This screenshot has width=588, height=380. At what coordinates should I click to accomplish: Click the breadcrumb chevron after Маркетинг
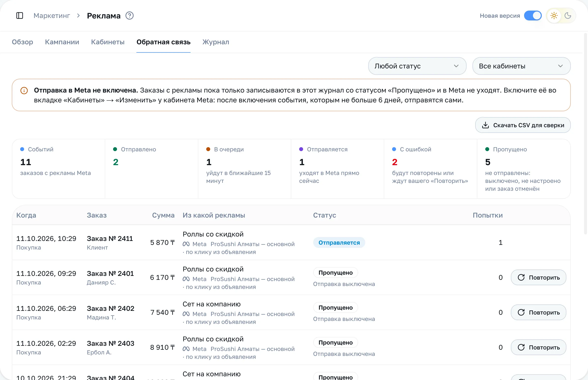[x=78, y=16]
